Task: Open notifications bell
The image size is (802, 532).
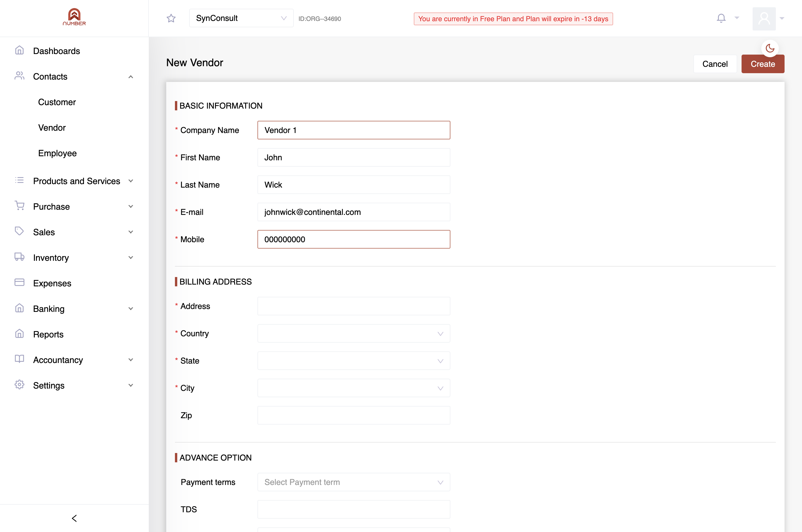Action: (x=721, y=18)
